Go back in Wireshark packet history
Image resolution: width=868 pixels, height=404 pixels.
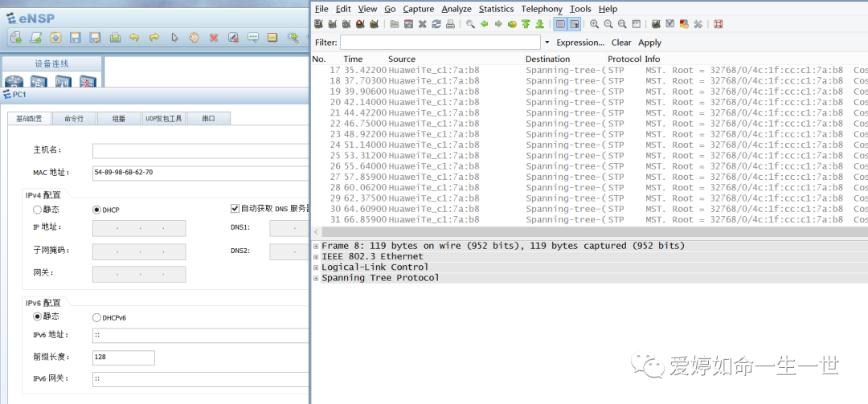[485, 24]
